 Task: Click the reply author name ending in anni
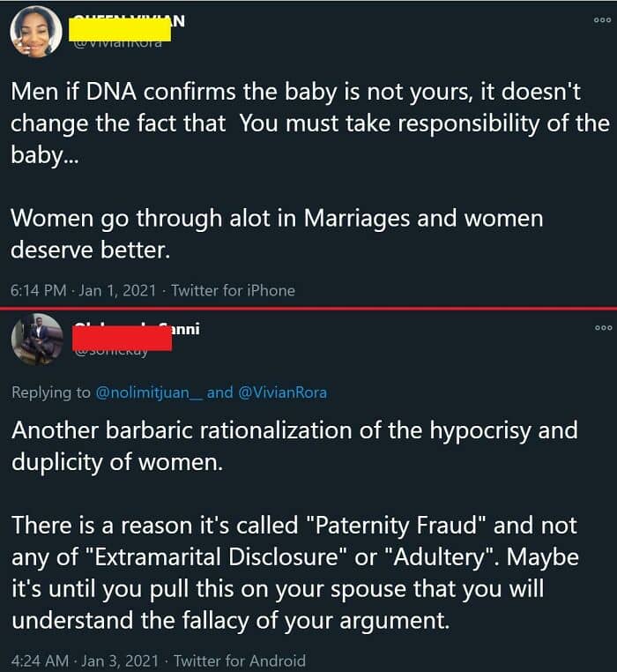pyautogui.click(x=138, y=329)
